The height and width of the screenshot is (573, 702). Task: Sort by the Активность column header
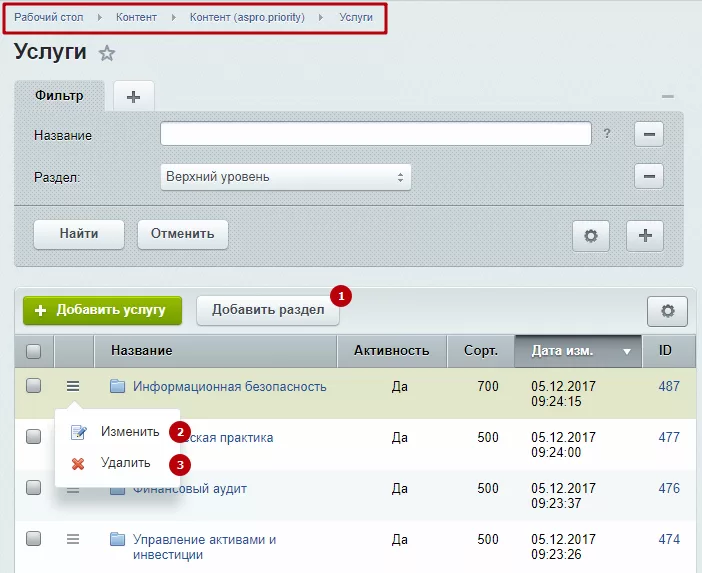pyautogui.click(x=392, y=351)
